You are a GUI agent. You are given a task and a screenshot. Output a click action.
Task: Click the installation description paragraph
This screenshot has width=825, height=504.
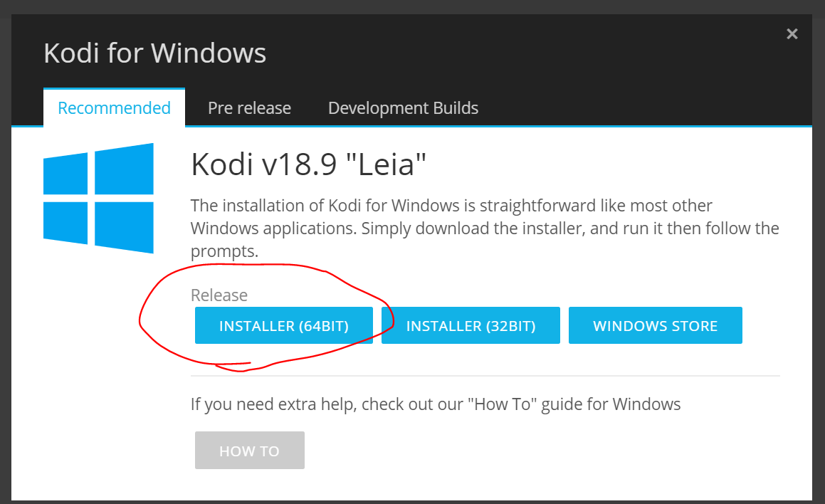point(485,229)
